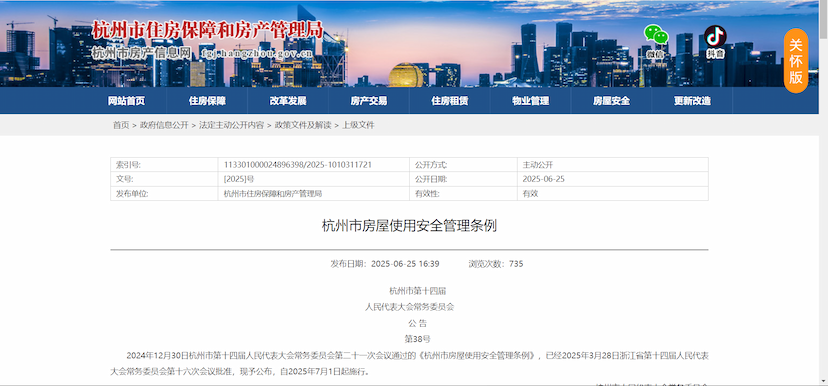Click the 第38号 announcement number

[417, 339]
